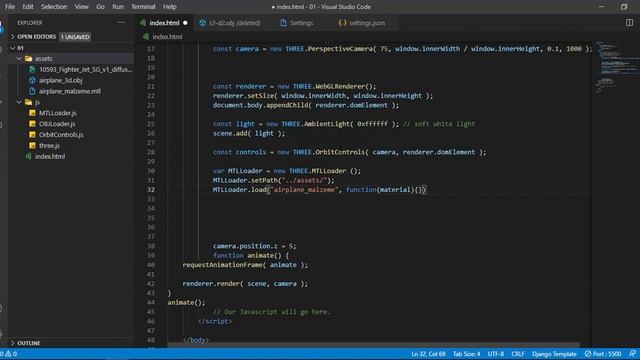Open the Terminal menu
Screen dimensions: 640x360
[143, 7]
